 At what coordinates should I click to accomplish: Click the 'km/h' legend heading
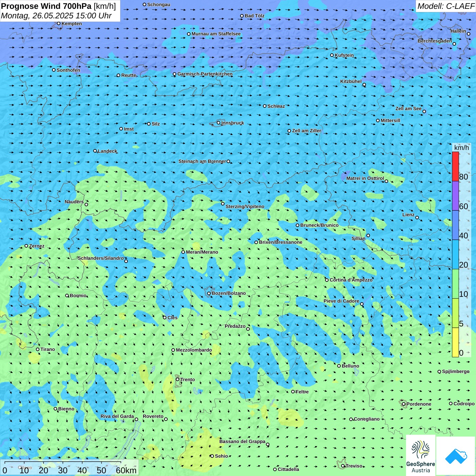coord(461,148)
